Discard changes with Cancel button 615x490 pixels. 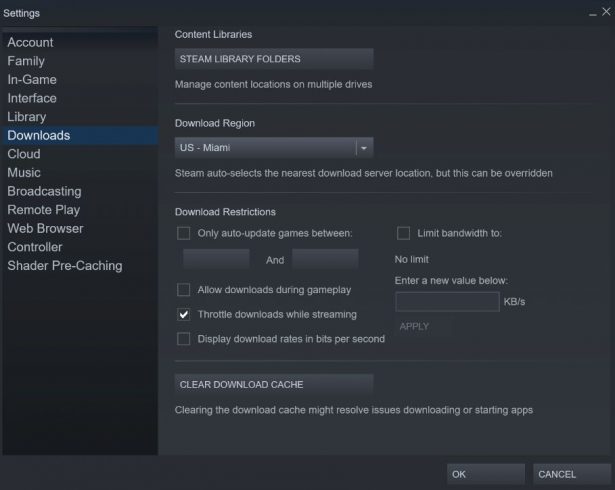(572, 474)
